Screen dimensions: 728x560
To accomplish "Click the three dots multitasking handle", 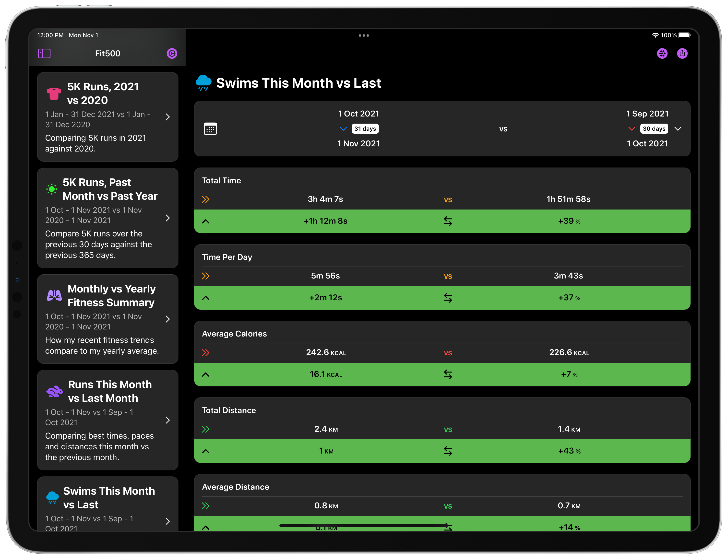I will tap(364, 35).
